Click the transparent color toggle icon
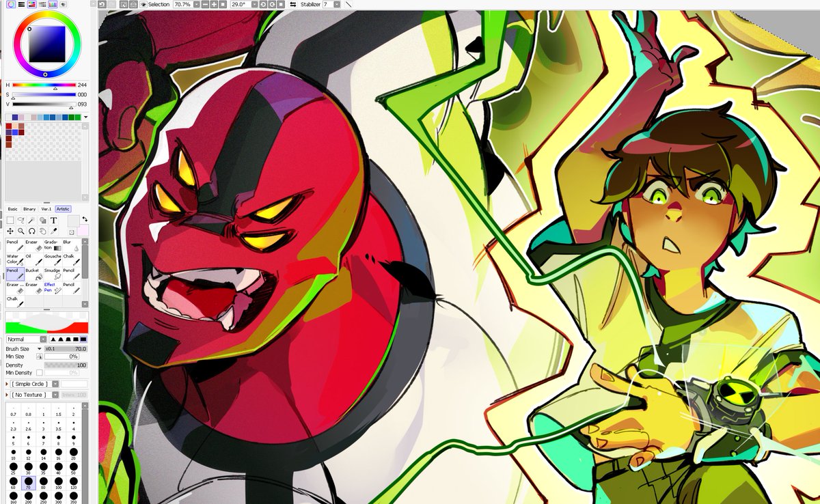 [72, 232]
